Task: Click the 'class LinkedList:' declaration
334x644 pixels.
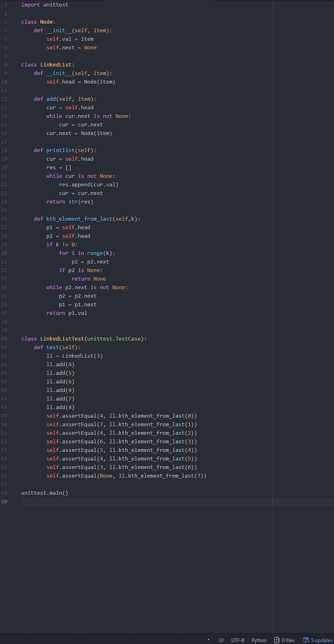Action: (x=48, y=65)
